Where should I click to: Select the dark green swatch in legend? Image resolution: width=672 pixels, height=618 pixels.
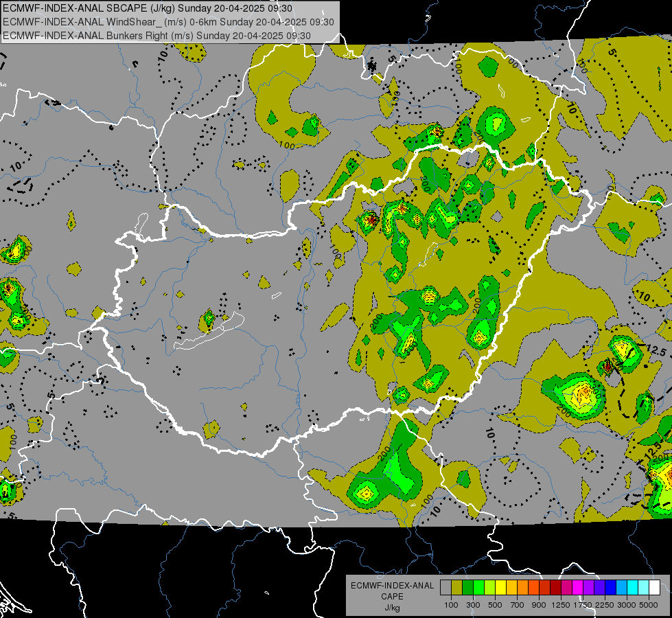[x=467, y=588]
